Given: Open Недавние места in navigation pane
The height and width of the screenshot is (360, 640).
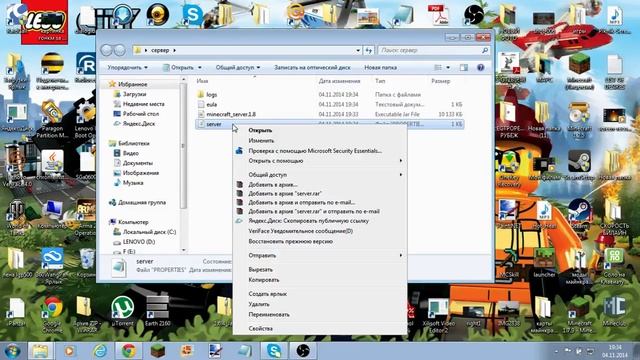Looking at the screenshot, I should tap(144, 104).
